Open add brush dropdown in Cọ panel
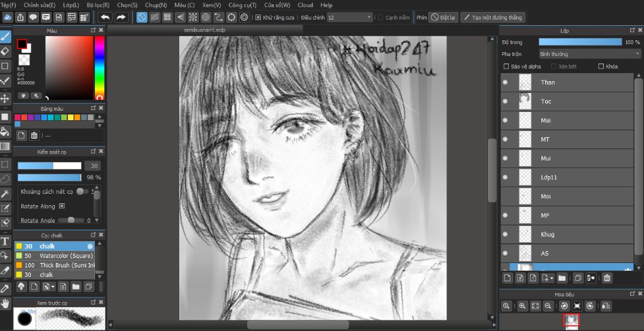Screen dimensions: 644x331 click(x=53, y=286)
